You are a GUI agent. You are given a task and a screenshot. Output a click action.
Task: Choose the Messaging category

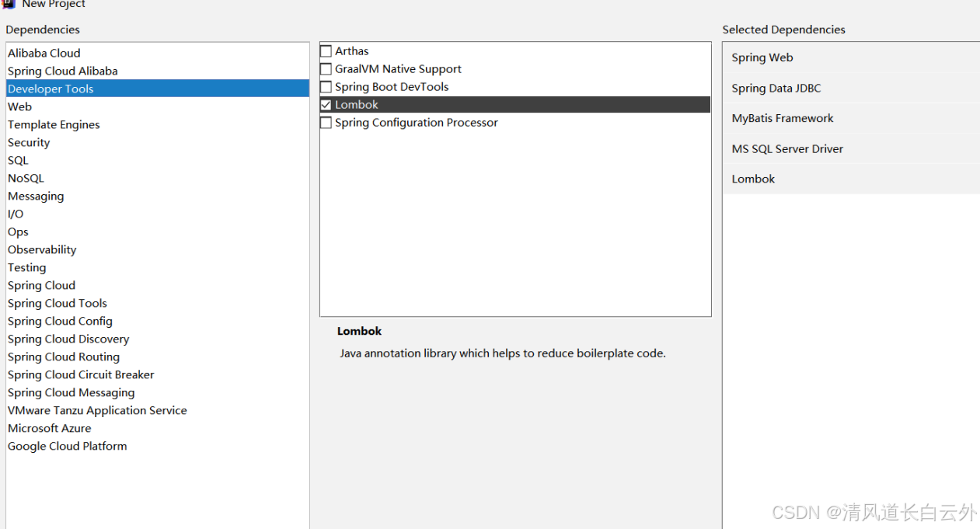point(157,196)
